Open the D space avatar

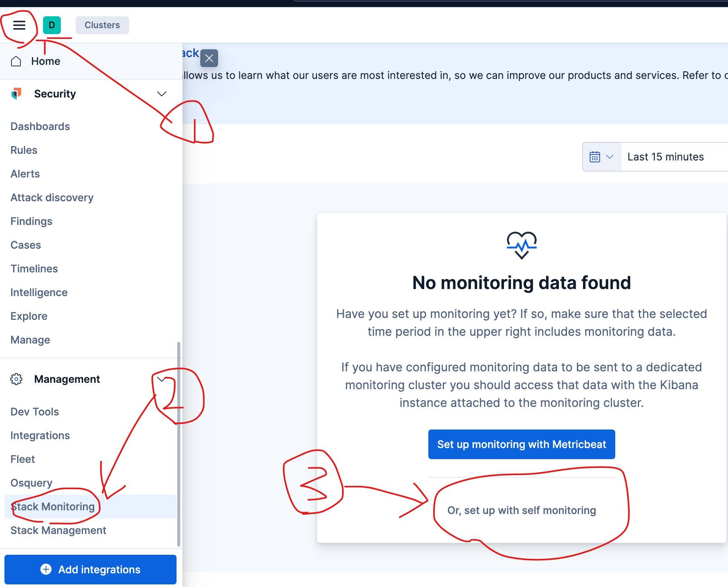tap(52, 25)
